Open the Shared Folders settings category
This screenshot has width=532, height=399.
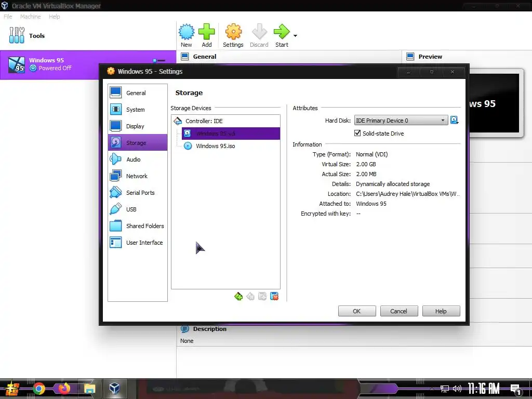click(137, 226)
